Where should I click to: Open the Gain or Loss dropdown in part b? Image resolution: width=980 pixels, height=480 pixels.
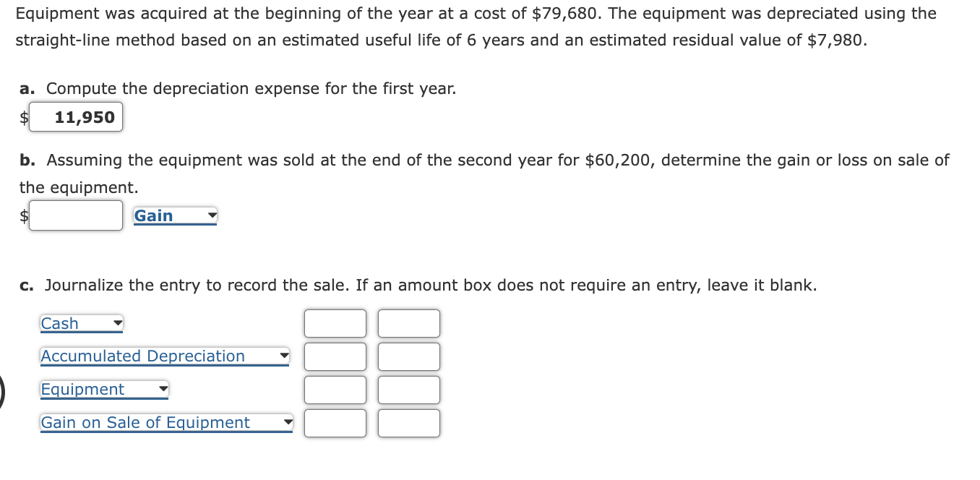pyautogui.click(x=173, y=215)
